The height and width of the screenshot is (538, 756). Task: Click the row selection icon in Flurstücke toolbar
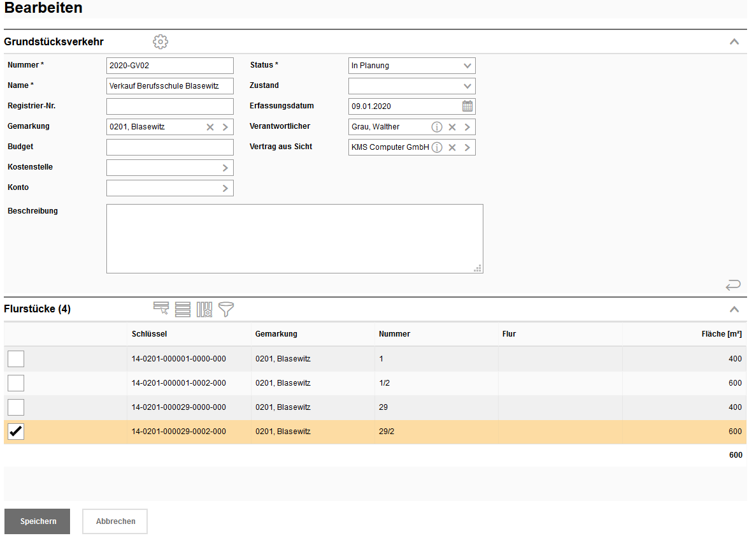(161, 309)
